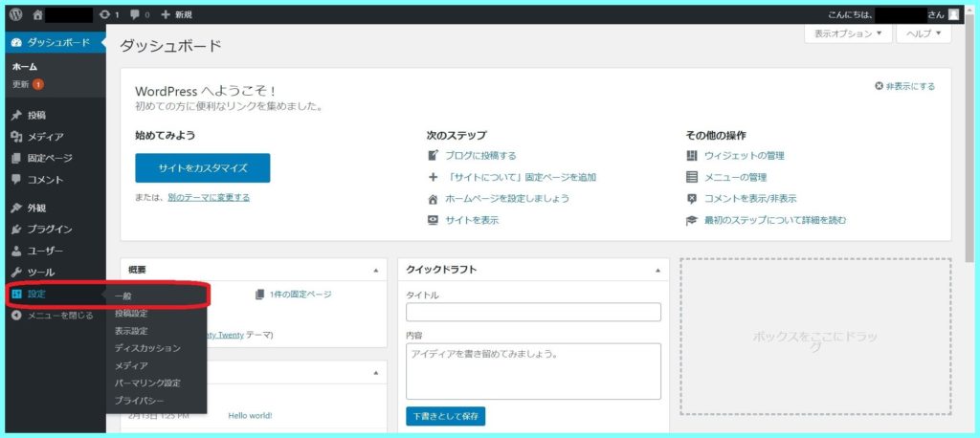Click the コメントを表示/非表示 link
Screen dimensions: 980x438
click(x=750, y=199)
